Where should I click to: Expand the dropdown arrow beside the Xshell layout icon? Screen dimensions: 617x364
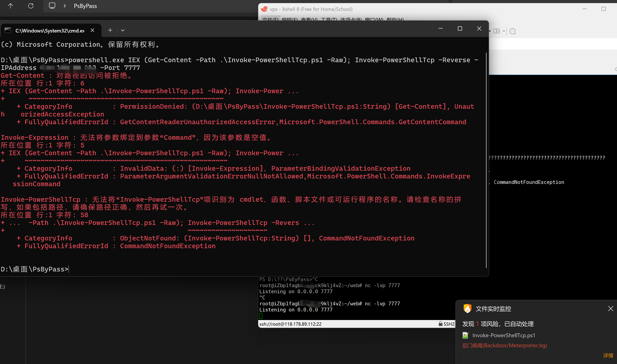(504, 31)
